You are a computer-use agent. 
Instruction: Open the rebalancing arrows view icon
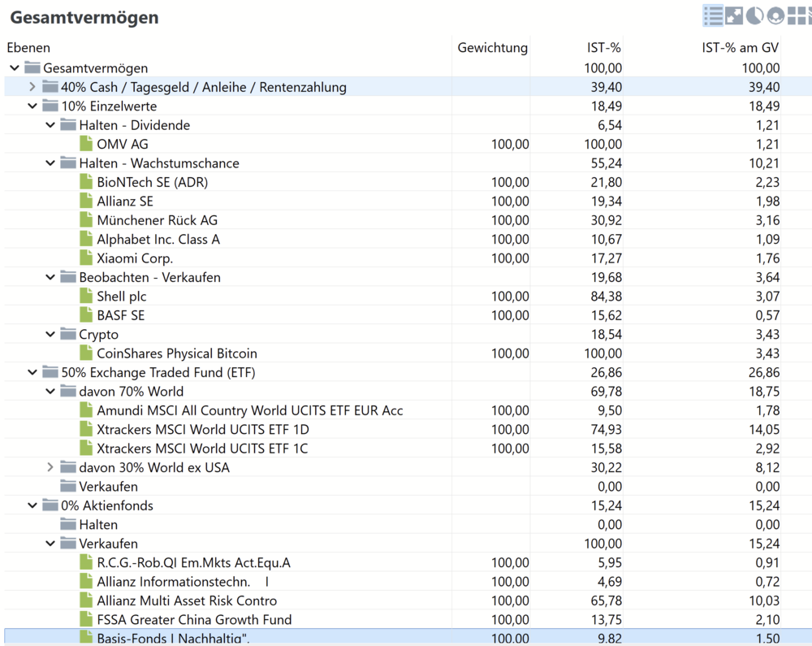coord(734,15)
